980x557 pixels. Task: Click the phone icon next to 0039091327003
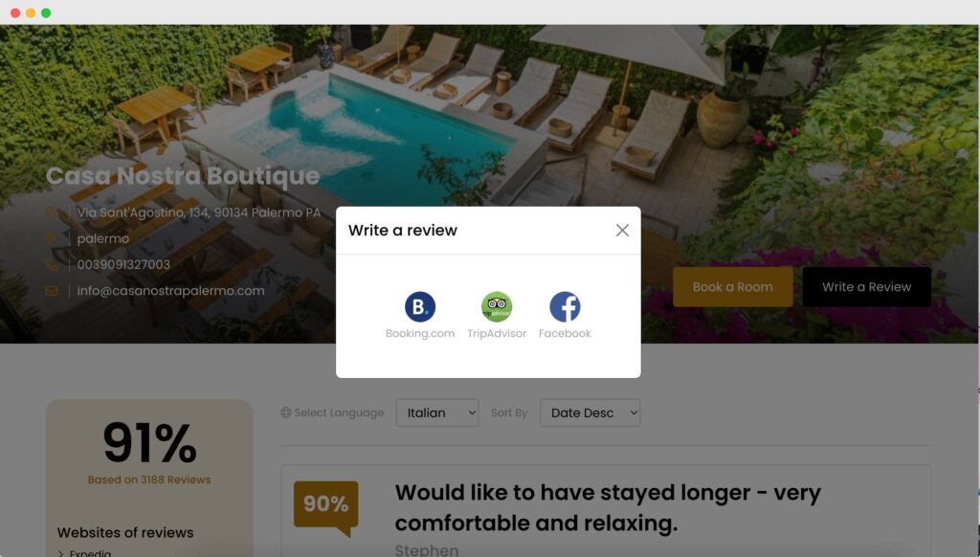(x=52, y=264)
